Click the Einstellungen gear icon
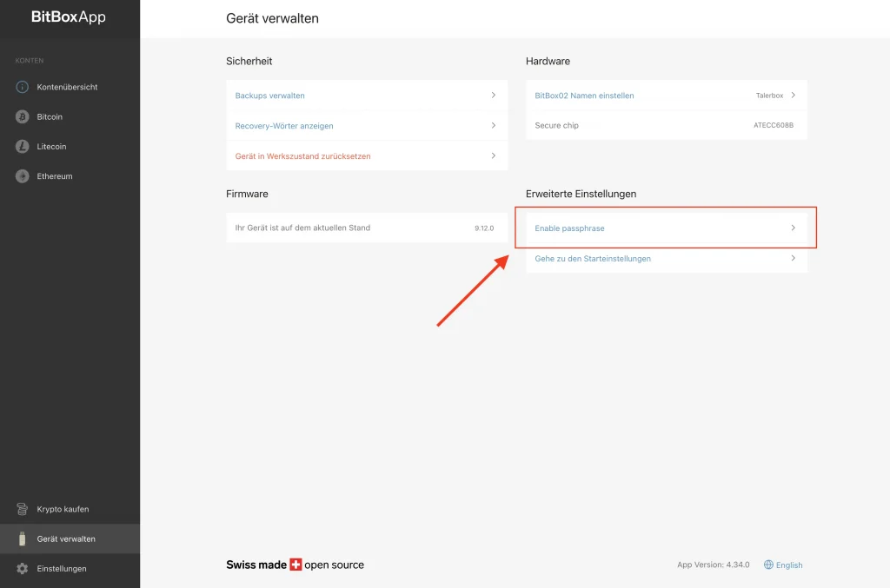 tap(23, 569)
